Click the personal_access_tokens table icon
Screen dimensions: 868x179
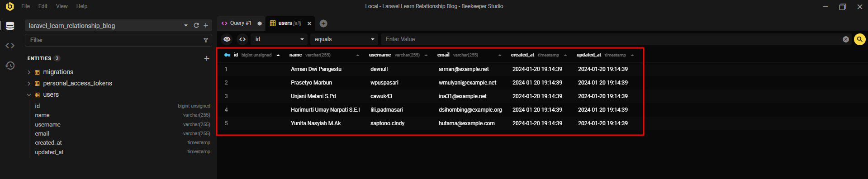[x=37, y=84]
